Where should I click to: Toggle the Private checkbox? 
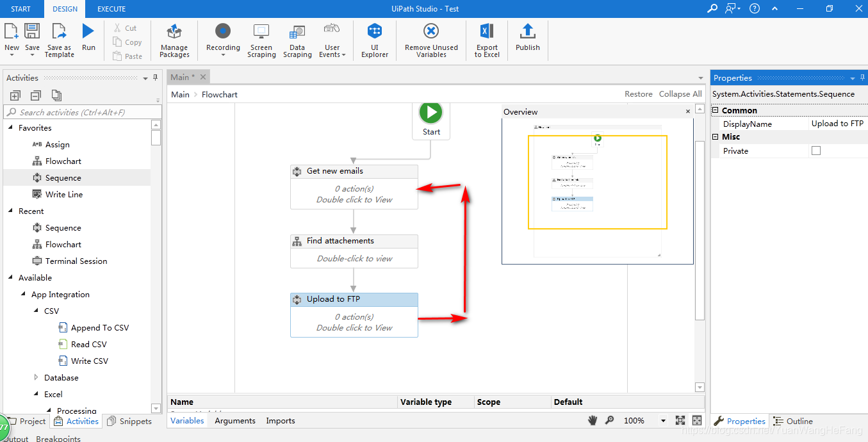[816, 151]
